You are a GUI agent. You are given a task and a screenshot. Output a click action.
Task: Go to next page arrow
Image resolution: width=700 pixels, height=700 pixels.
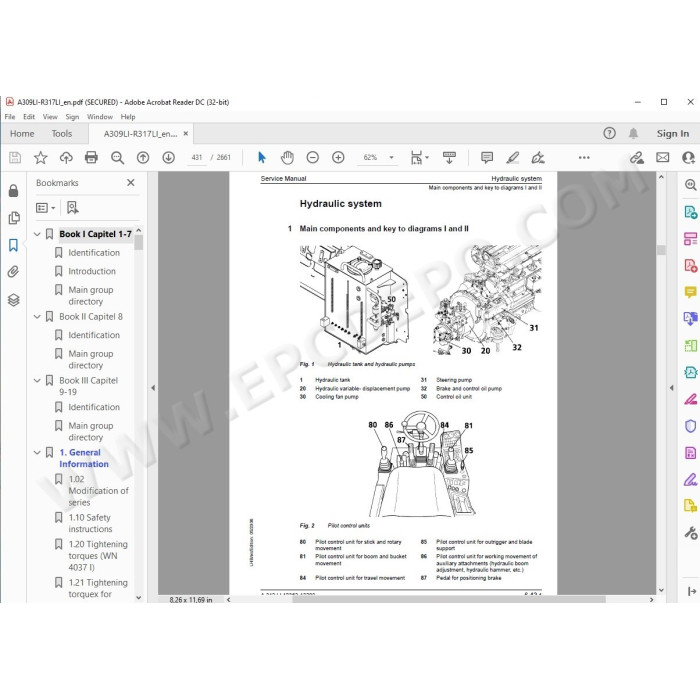pos(168,158)
